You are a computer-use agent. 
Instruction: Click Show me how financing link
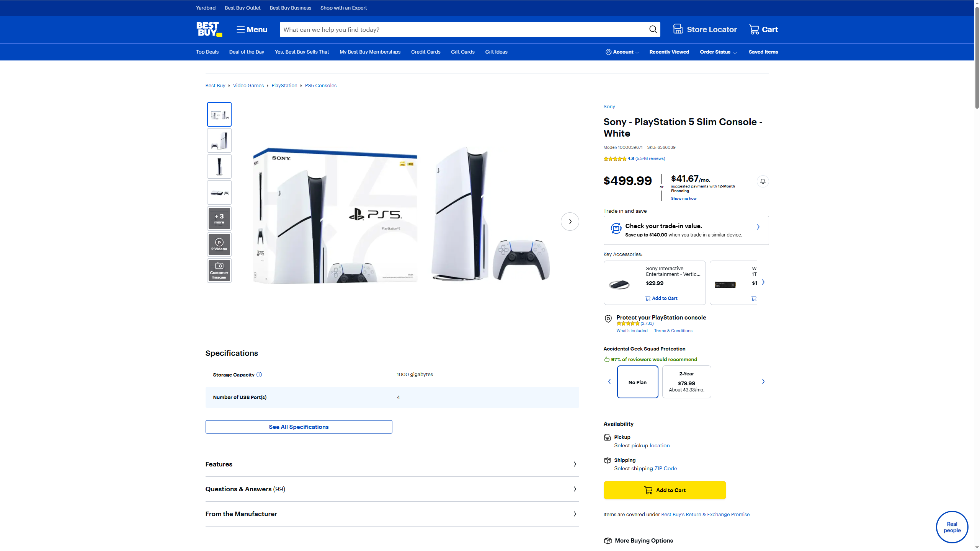pyautogui.click(x=683, y=199)
